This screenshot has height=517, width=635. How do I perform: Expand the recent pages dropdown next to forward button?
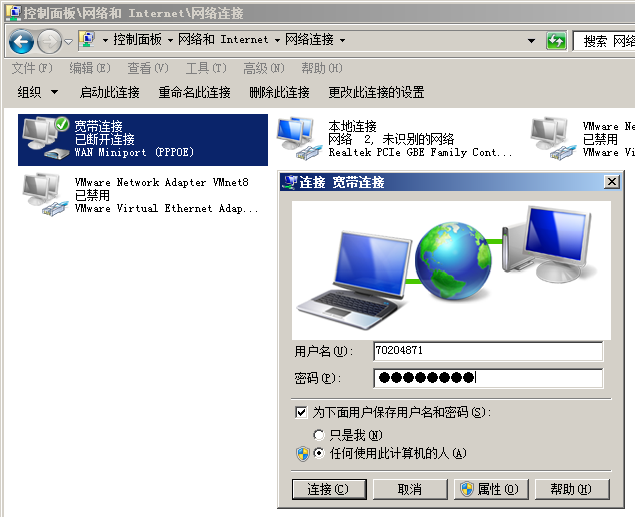pyautogui.click(x=68, y=41)
